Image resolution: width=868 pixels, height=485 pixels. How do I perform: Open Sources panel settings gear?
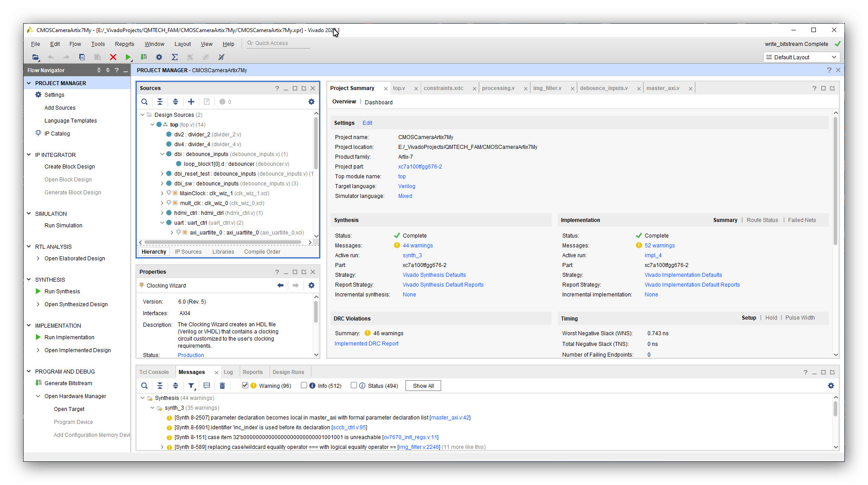311,102
